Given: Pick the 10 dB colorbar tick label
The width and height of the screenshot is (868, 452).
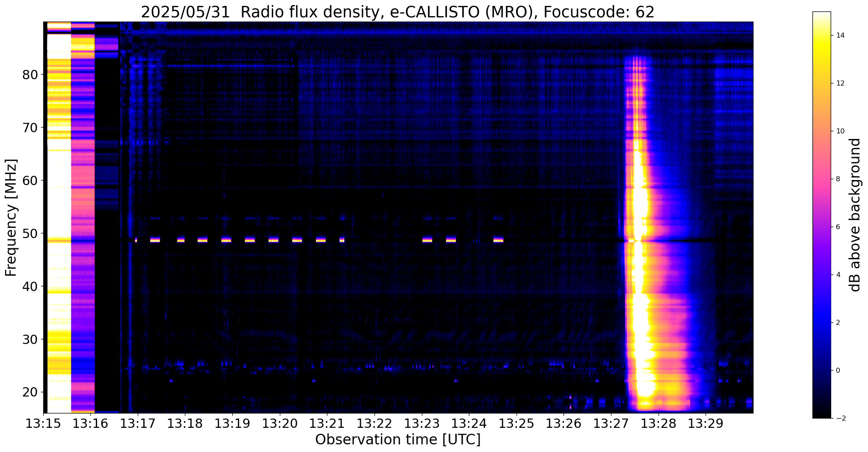Looking at the screenshot, I should click(x=839, y=131).
